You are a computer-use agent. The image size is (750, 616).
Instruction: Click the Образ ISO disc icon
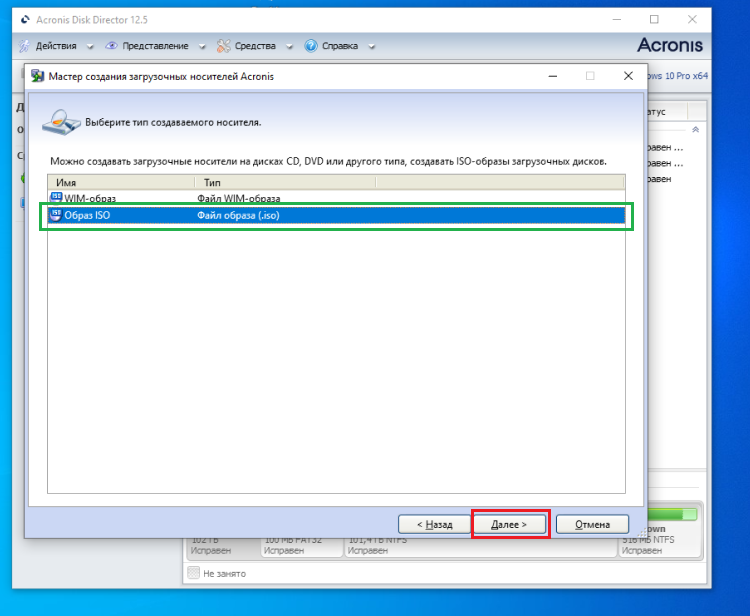(56, 215)
